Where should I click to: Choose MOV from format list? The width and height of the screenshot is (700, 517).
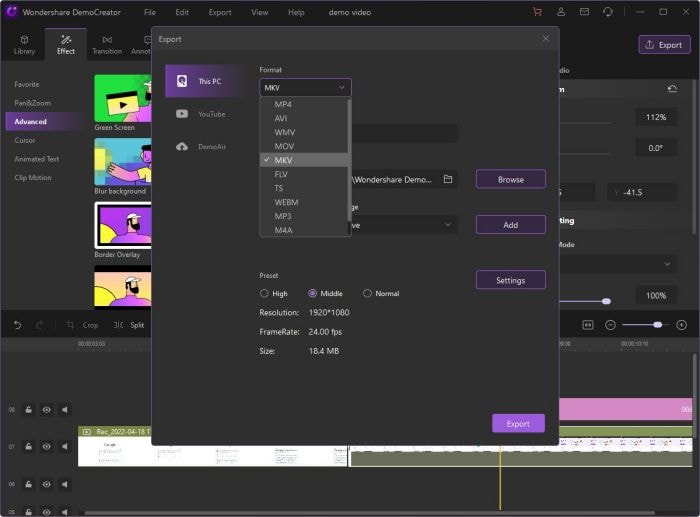click(x=304, y=146)
